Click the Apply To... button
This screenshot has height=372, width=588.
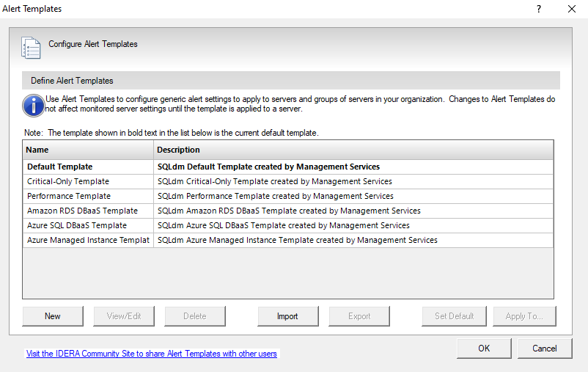pyautogui.click(x=523, y=316)
